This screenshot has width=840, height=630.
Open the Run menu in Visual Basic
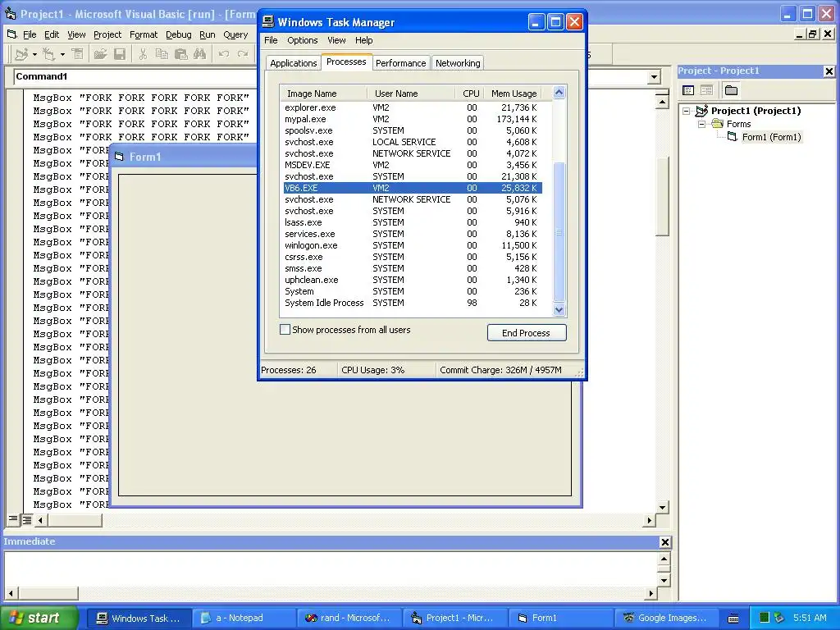pos(208,34)
